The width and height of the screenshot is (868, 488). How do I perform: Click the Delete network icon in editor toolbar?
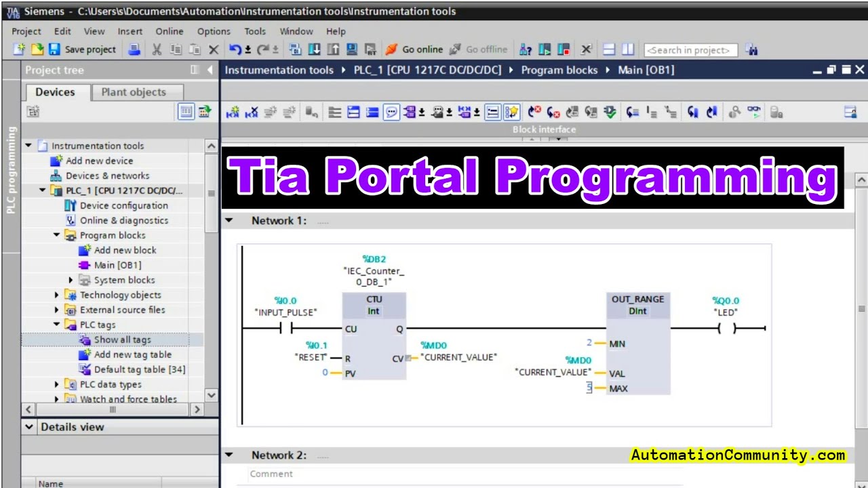(x=252, y=113)
